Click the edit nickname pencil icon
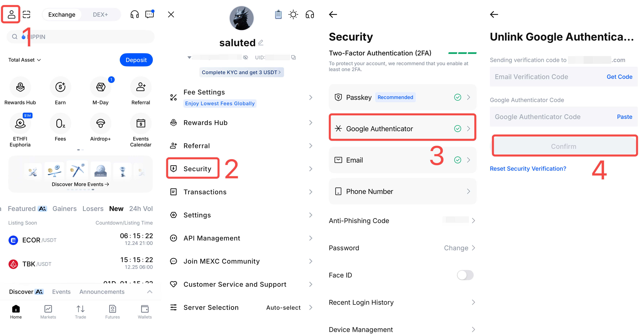Viewport: 644px width, 334px height. coord(261,43)
